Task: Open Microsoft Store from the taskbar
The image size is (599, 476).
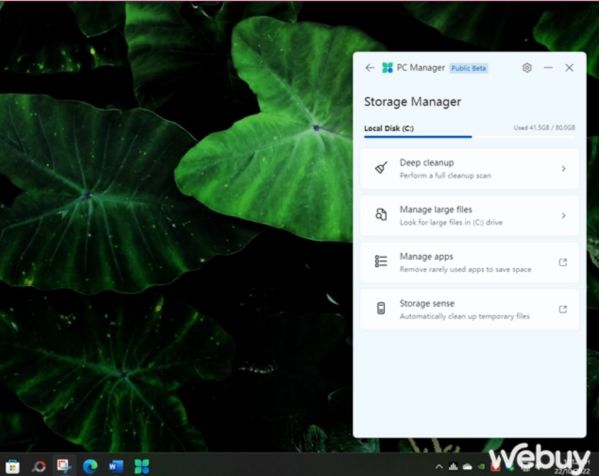Action: pos(13,466)
